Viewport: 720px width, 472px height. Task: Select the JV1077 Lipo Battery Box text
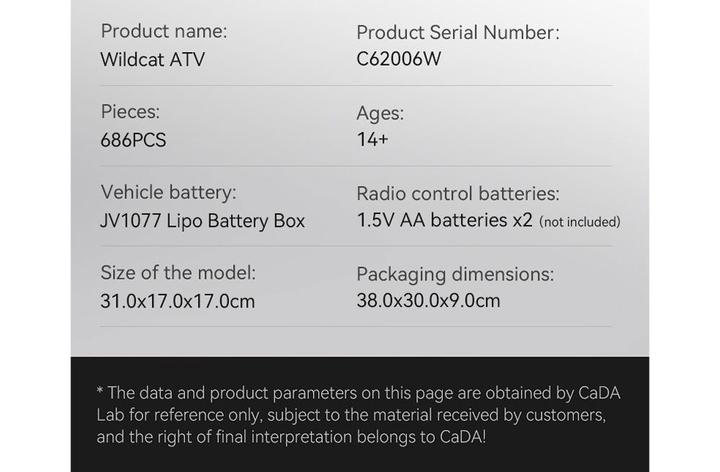click(x=202, y=220)
